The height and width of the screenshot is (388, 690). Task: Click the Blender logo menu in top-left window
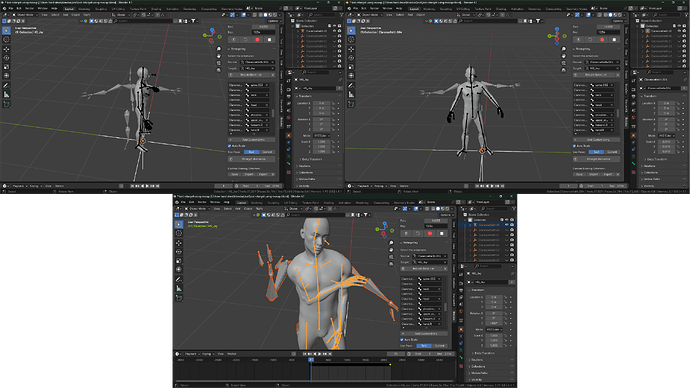coord(5,8)
